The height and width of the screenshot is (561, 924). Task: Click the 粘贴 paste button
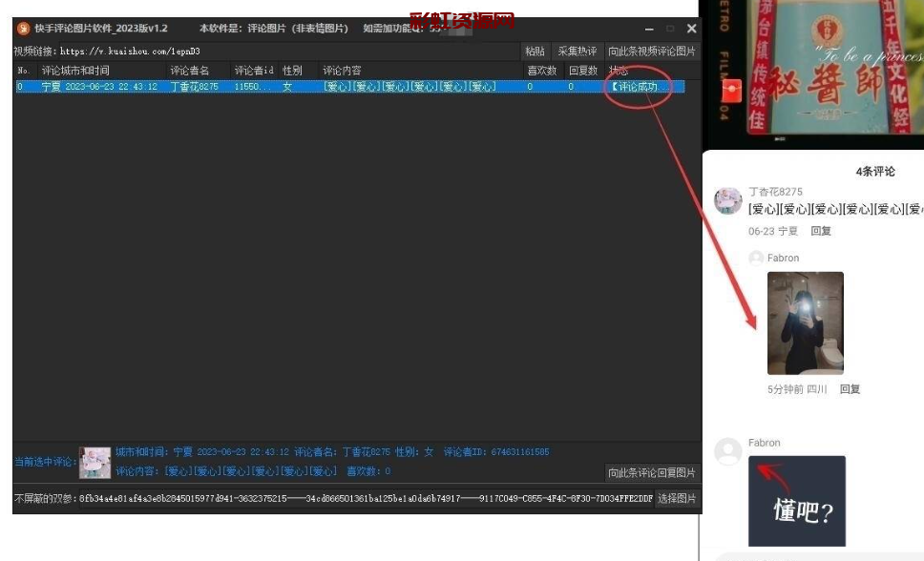point(535,52)
